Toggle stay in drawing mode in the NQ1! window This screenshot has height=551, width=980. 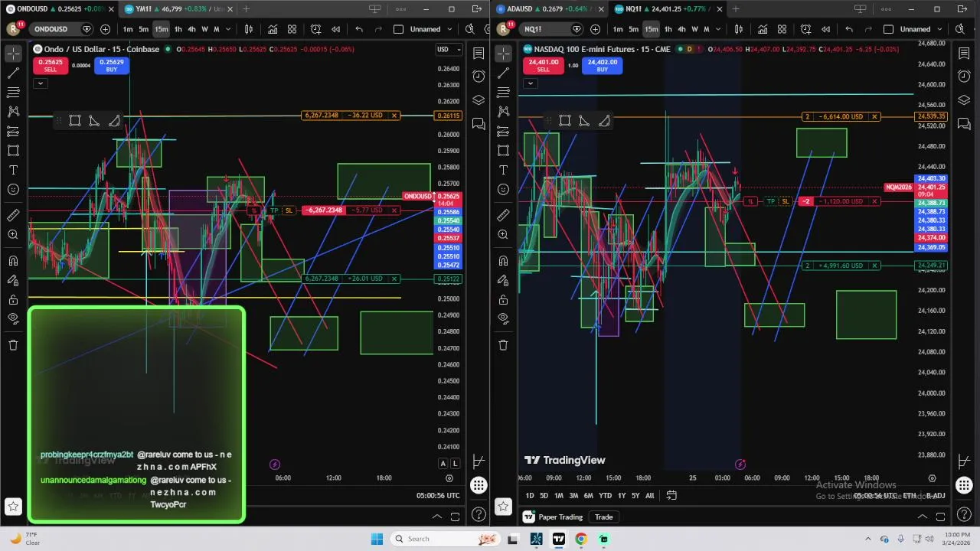click(503, 280)
